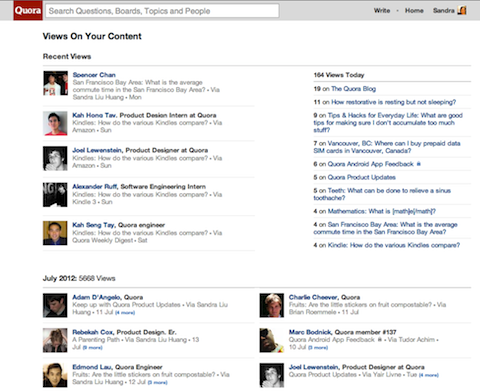
Task: Open Kah Seng Tay's profile link
Action: pos(94,225)
